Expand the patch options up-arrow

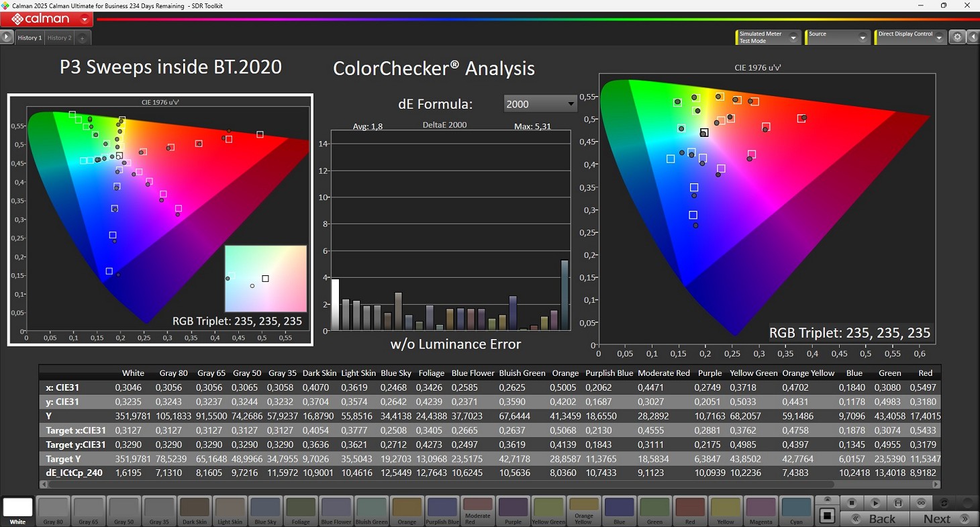pyautogui.click(x=827, y=499)
